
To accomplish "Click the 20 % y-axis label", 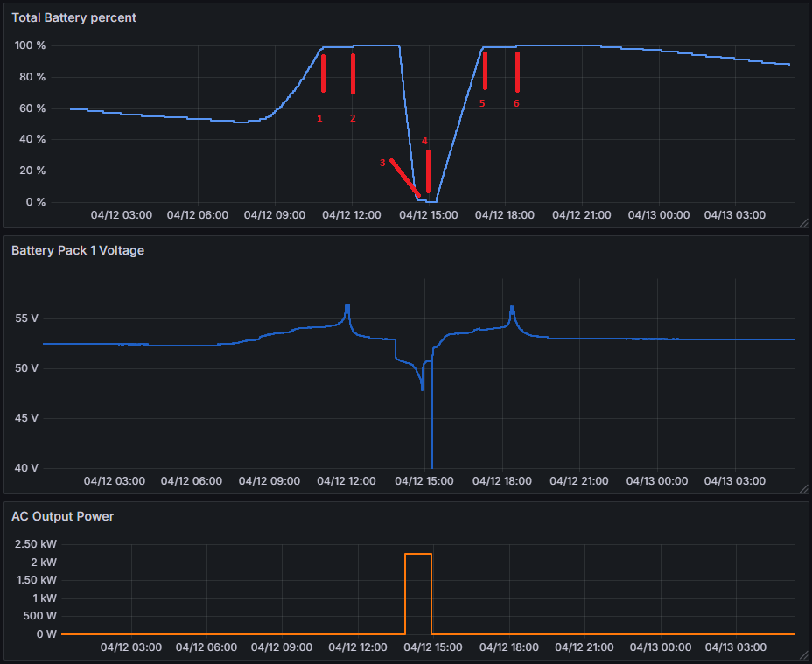I will point(32,171).
